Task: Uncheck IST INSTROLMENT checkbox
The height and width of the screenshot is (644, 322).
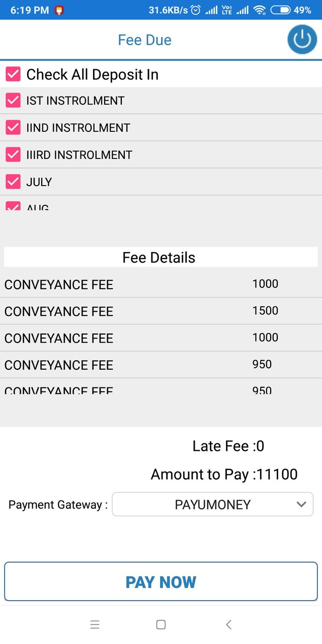Action: point(13,101)
